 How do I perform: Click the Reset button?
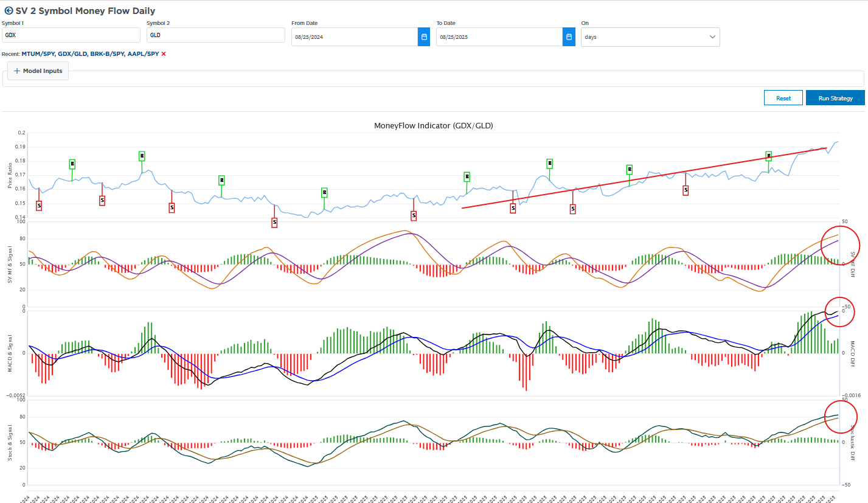[783, 98]
